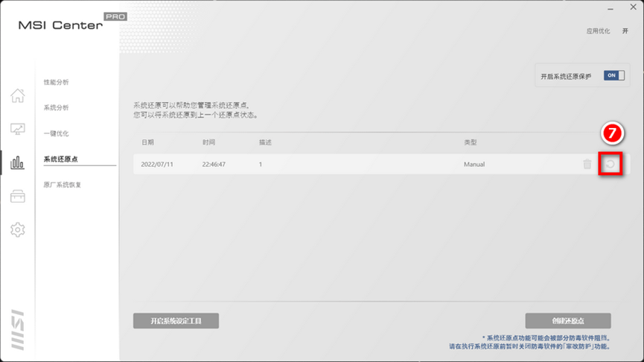Delete the 2022/07/11 restore point with the trash icon
The height and width of the screenshot is (362, 644).
coord(587,165)
